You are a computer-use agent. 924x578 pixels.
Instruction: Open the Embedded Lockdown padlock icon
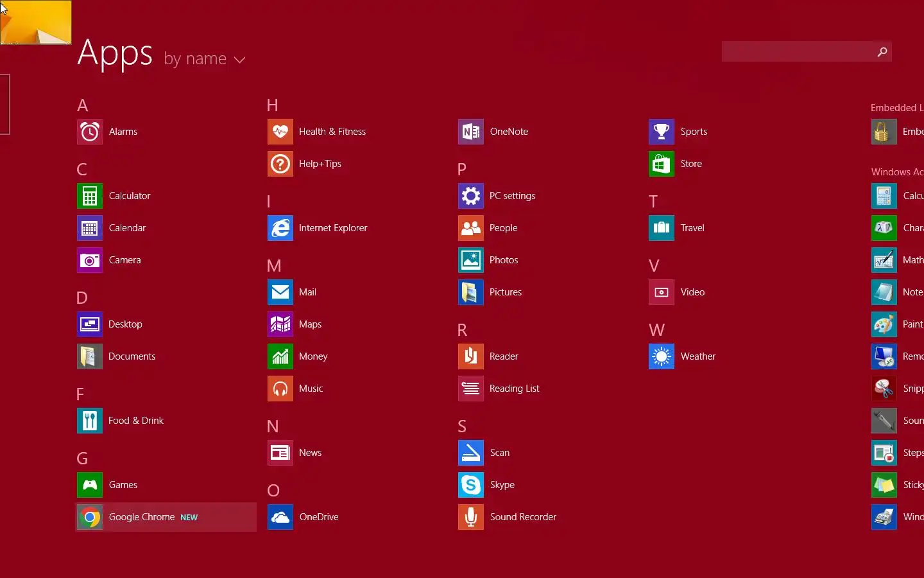pos(884,132)
